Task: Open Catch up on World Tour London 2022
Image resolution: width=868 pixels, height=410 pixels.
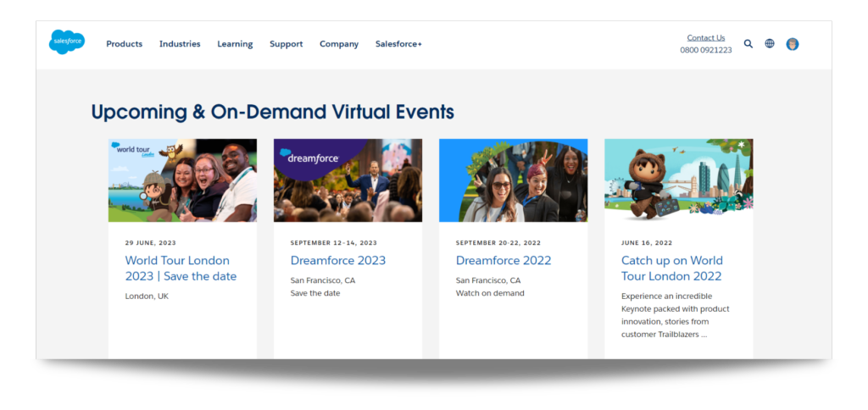Action: pyautogui.click(x=672, y=269)
